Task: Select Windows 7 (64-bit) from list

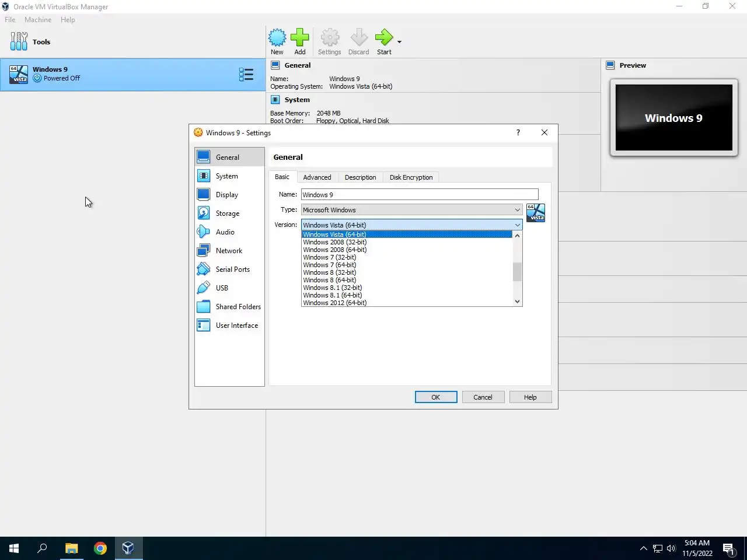Action: 407,265
